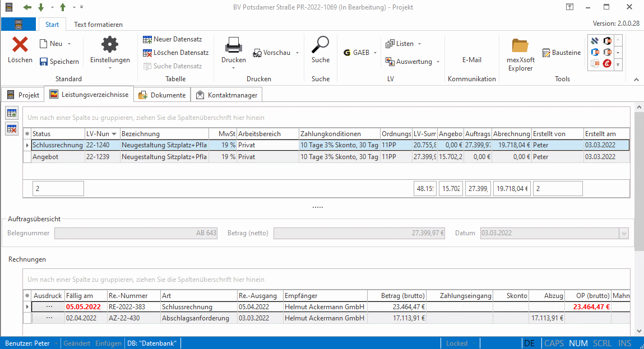Open the Benutzer: Peter status dropdown
This screenshot has width=644, height=349.
coord(56,343)
